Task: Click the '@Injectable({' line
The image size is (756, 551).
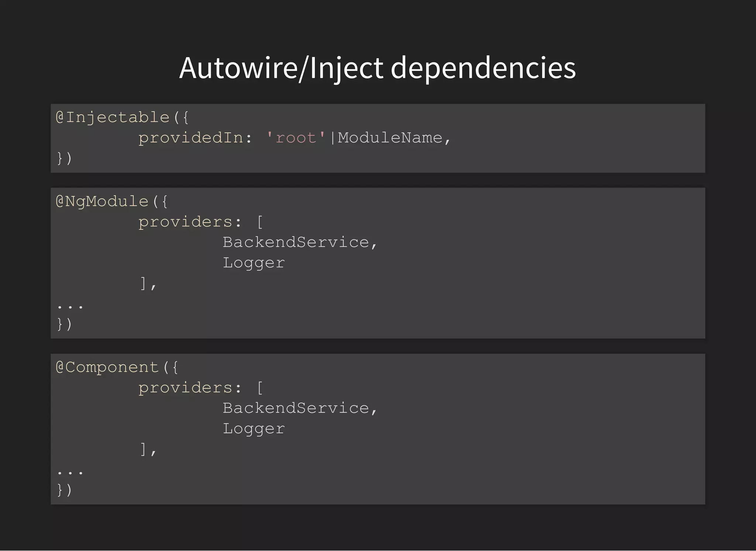Action: tap(122, 118)
